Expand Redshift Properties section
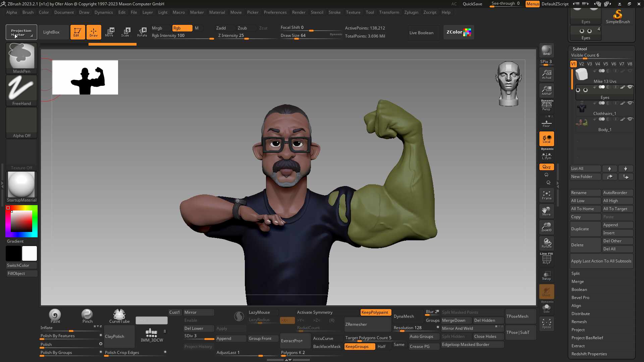 (x=589, y=354)
